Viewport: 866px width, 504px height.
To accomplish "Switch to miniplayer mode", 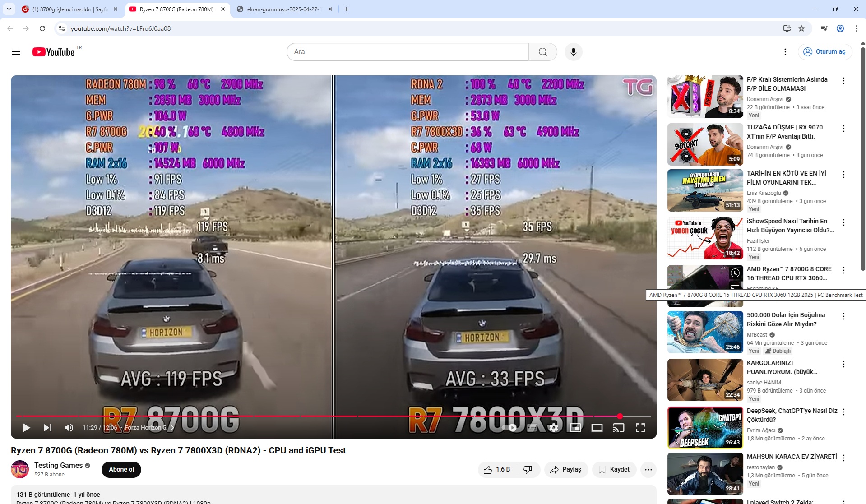I will (575, 428).
